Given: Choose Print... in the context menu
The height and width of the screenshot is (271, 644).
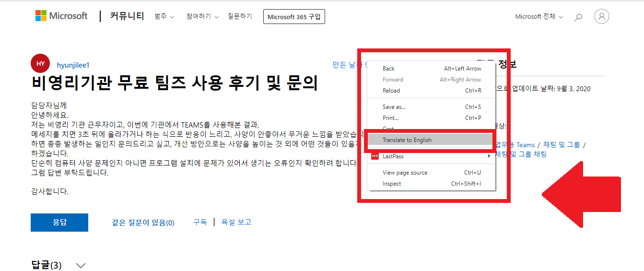Looking at the screenshot, I should pos(431,118).
